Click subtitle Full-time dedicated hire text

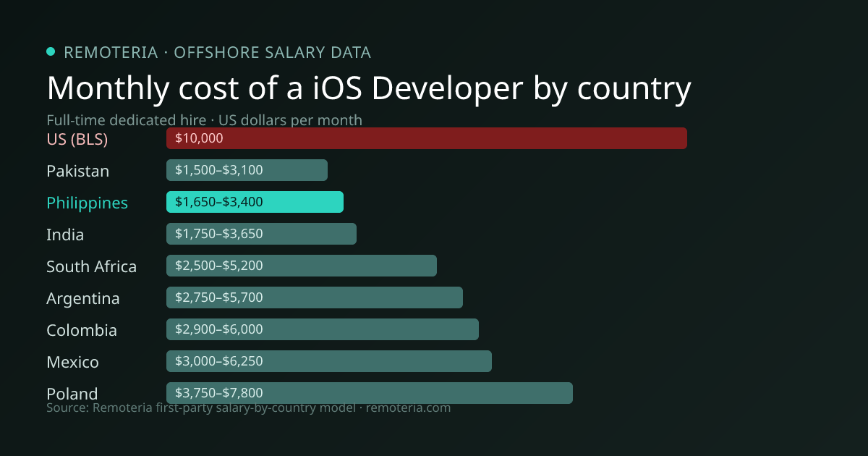(x=205, y=120)
